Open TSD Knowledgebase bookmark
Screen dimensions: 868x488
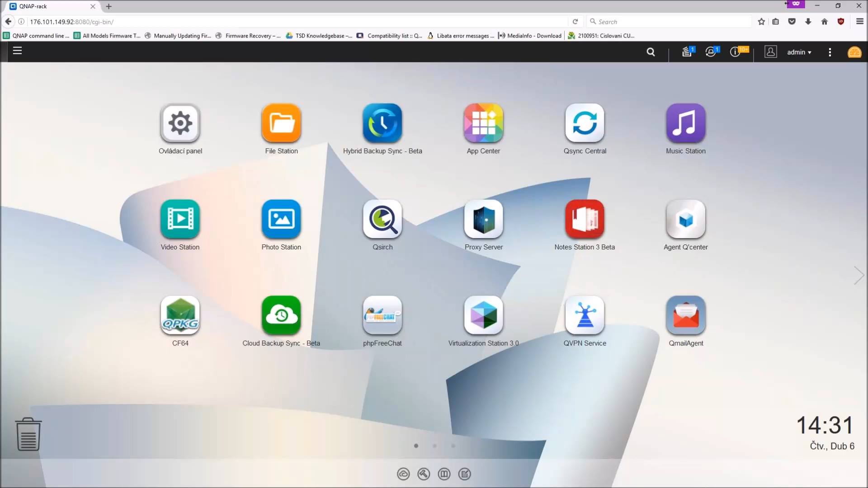(319, 36)
